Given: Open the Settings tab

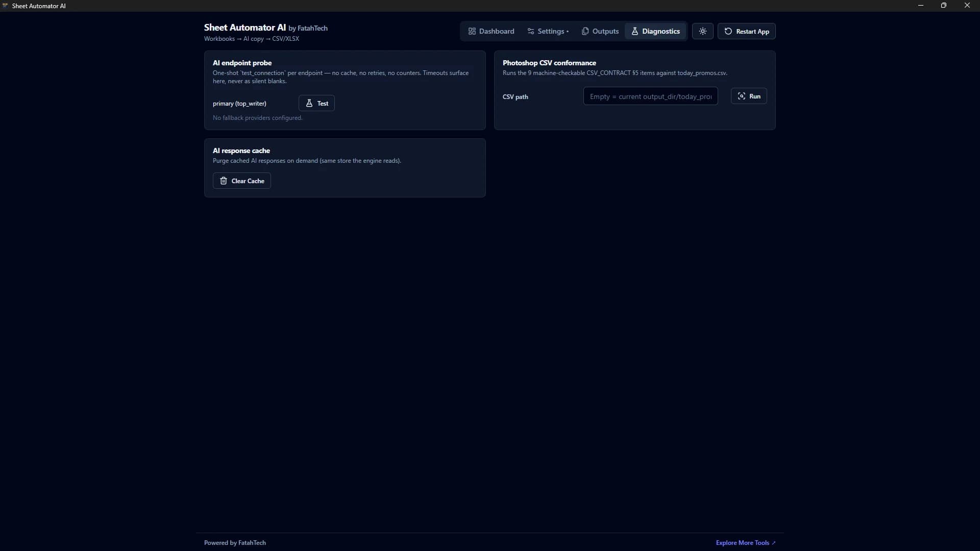Looking at the screenshot, I should pos(548,31).
